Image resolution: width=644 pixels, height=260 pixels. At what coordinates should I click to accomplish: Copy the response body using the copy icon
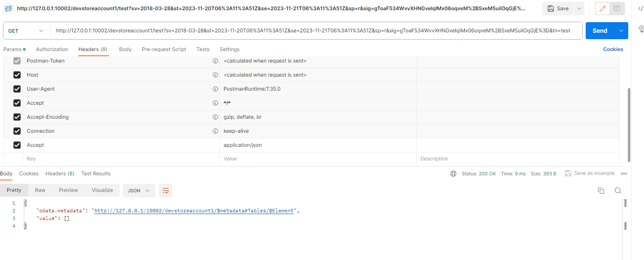601,191
